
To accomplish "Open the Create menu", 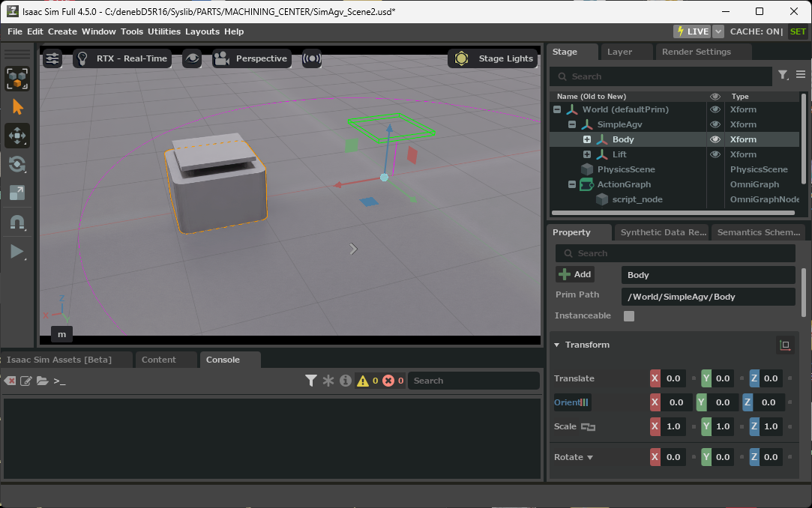I will 62,31.
